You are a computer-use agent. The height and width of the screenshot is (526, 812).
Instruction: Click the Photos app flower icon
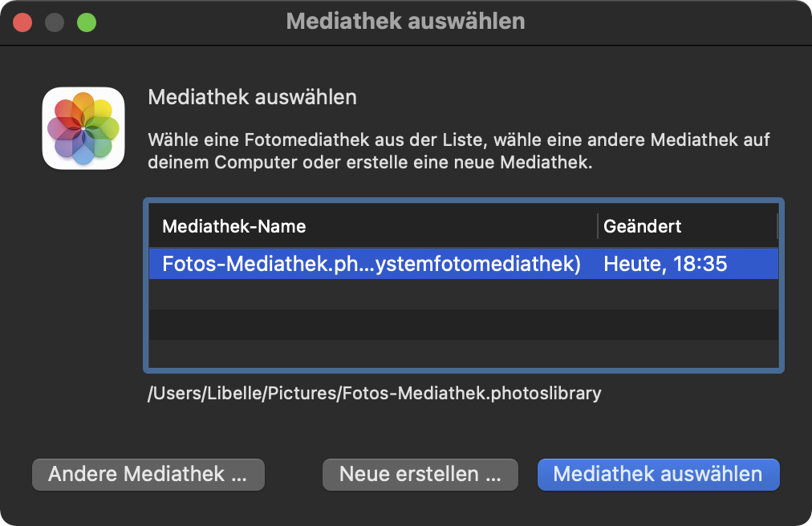(x=83, y=128)
